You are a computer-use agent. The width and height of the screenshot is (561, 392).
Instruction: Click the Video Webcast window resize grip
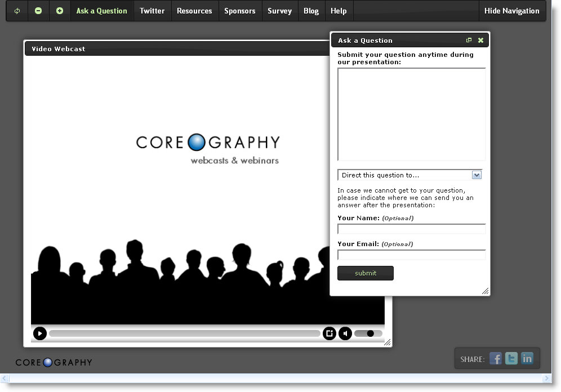coord(387,342)
